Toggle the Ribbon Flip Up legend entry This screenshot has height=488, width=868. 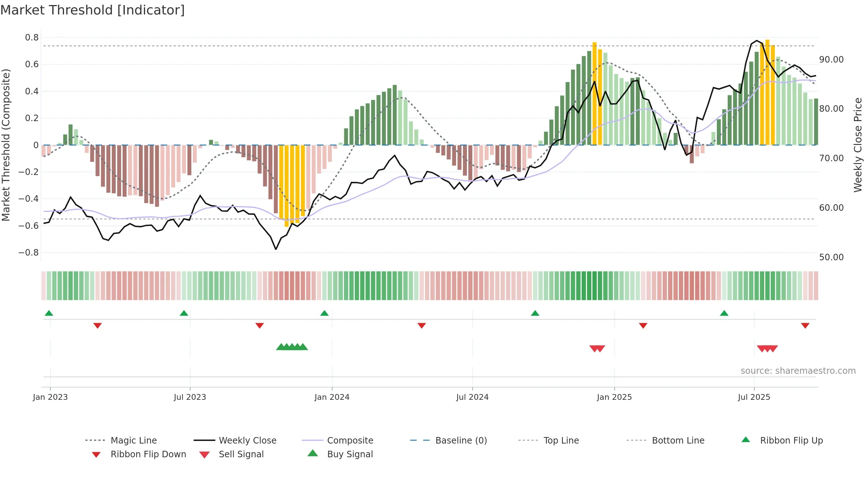click(782, 440)
